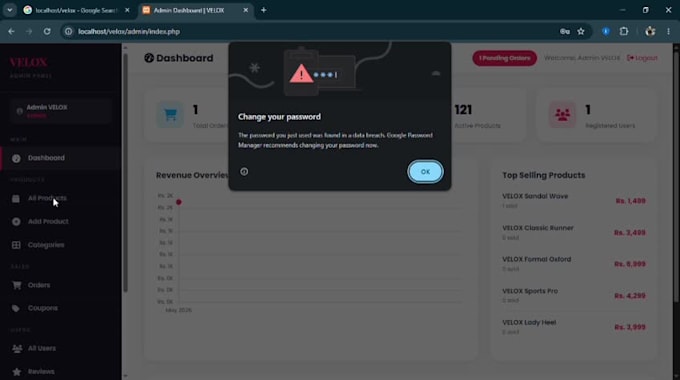Open Coupons in the sidebar
Image resolution: width=680 pixels, height=380 pixels.
[x=60, y=308]
